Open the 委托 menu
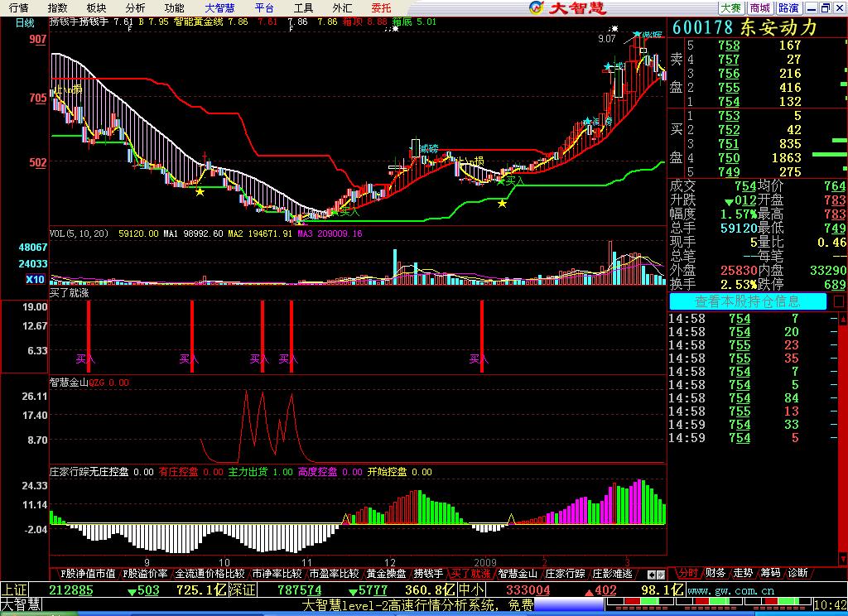The width and height of the screenshot is (848, 616). 381,7
